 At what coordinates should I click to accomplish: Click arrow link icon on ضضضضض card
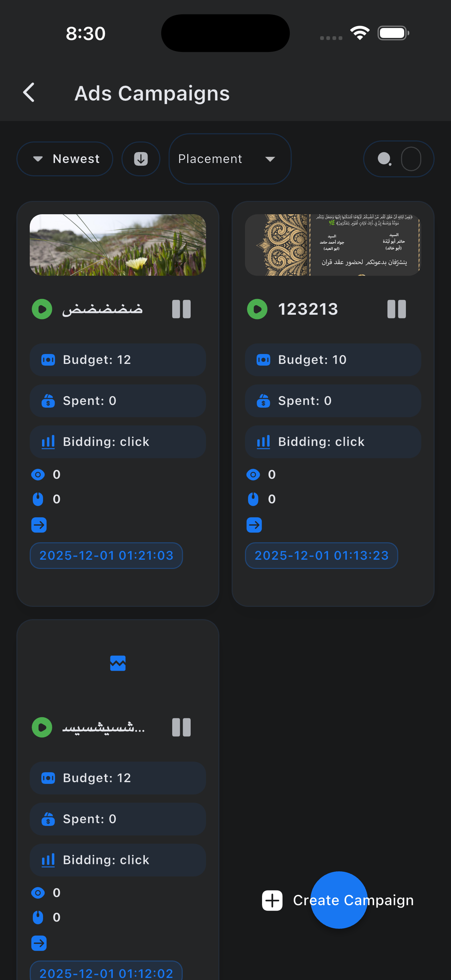(39, 525)
